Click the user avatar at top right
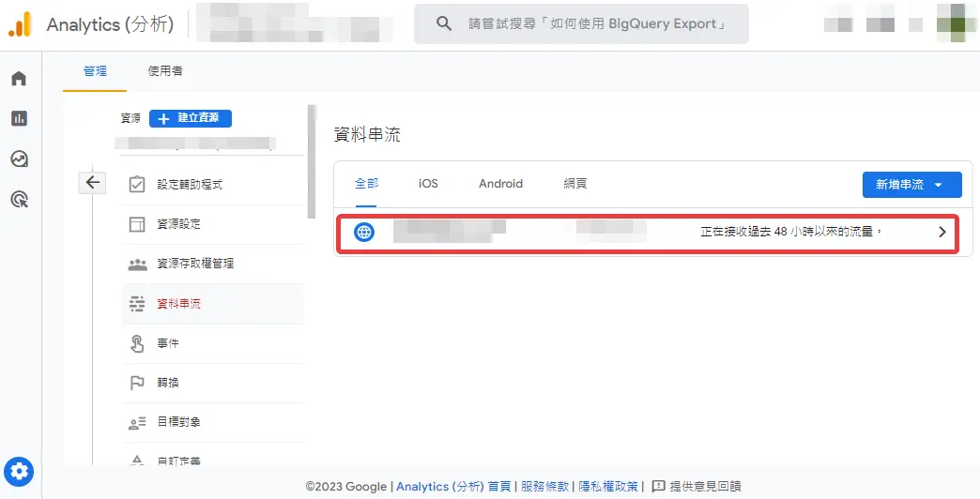 957,23
